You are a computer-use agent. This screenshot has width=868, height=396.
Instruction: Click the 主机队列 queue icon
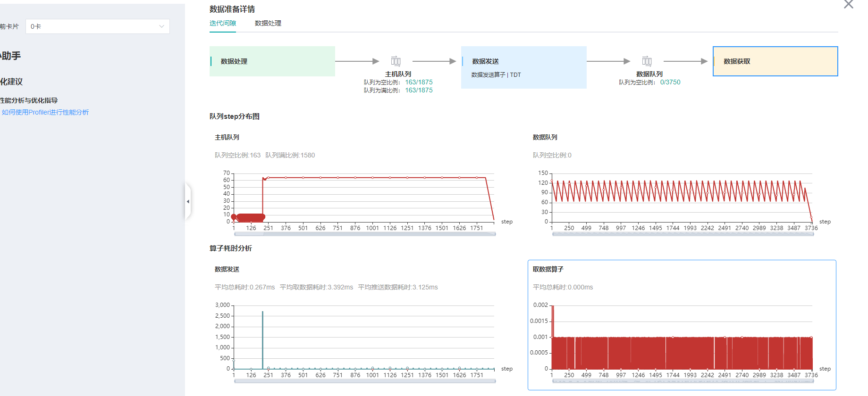pos(396,61)
